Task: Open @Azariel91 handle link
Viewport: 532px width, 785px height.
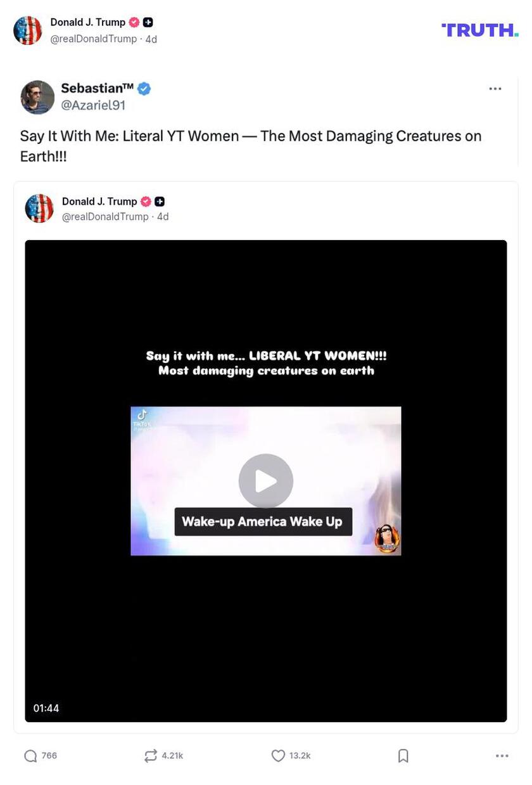Action: [93, 106]
